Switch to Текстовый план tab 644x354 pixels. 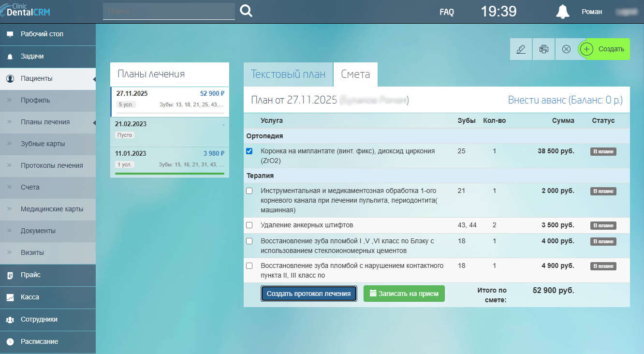[x=288, y=74]
